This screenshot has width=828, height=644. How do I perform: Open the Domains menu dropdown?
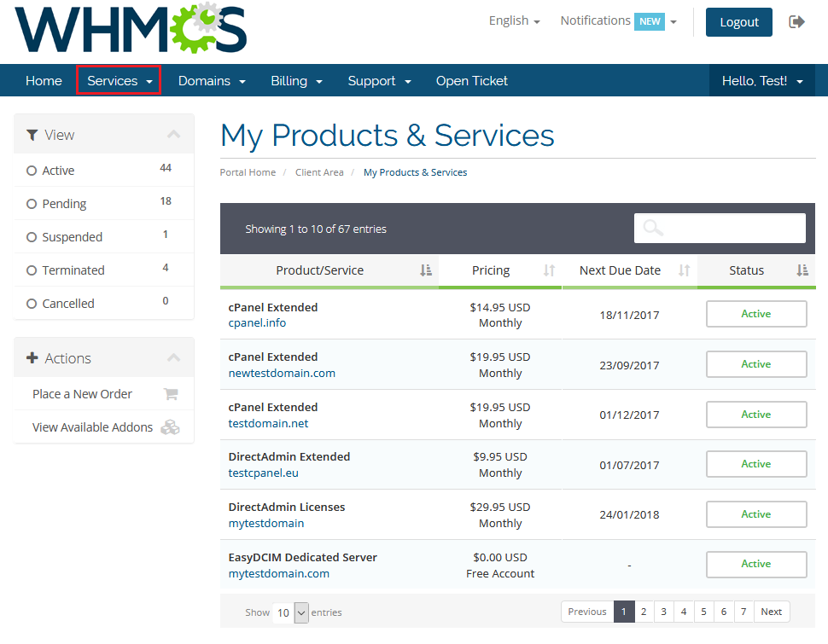(x=212, y=81)
